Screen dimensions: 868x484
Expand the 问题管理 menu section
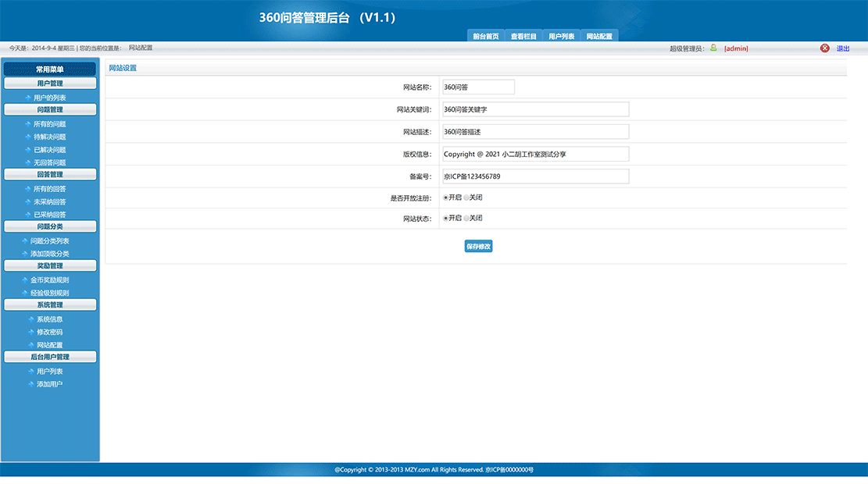click(49, 109)
